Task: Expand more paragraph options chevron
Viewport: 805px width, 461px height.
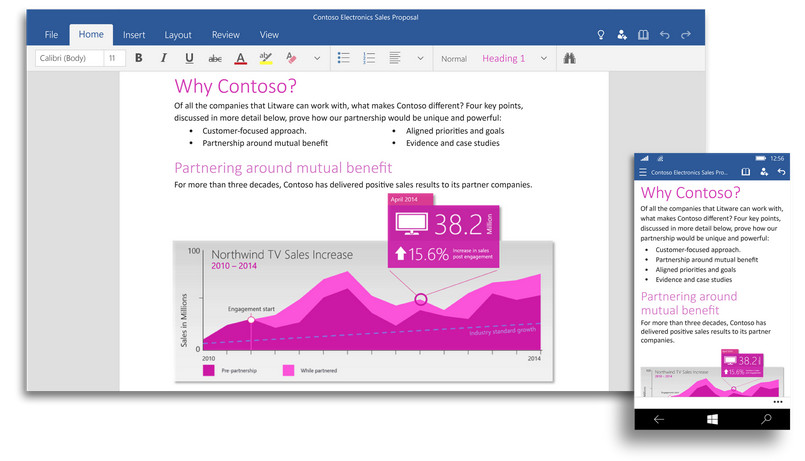Action: coord(420,58)
